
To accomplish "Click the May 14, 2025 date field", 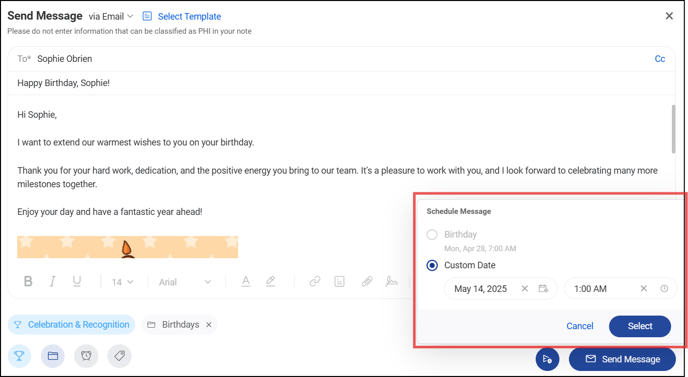I will click(x=500, y=288).
